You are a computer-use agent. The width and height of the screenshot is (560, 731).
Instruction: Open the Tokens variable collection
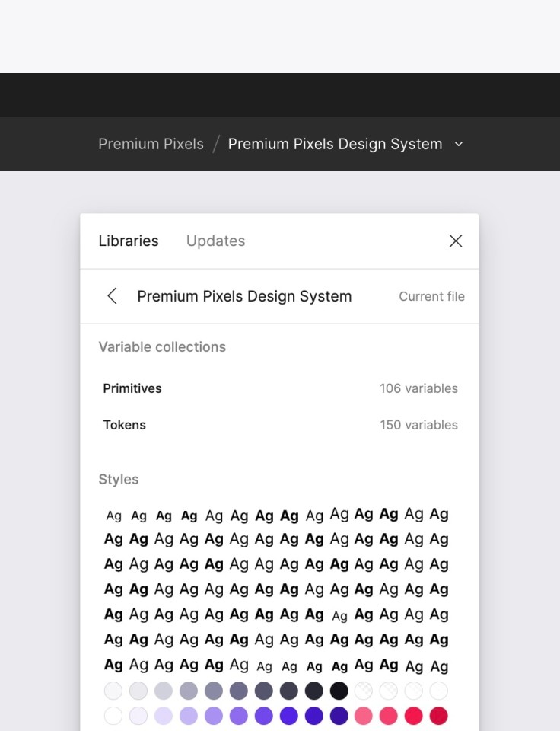click(280, 425)
